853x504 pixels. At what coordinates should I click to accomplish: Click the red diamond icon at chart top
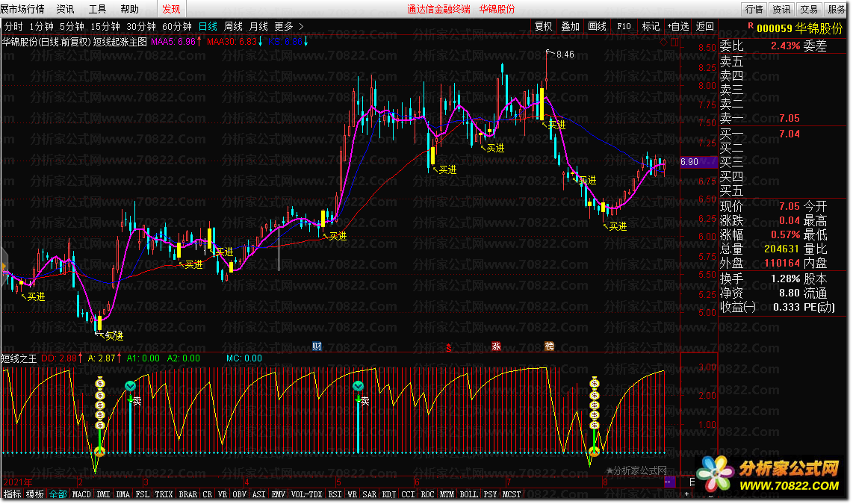(663, 42)
